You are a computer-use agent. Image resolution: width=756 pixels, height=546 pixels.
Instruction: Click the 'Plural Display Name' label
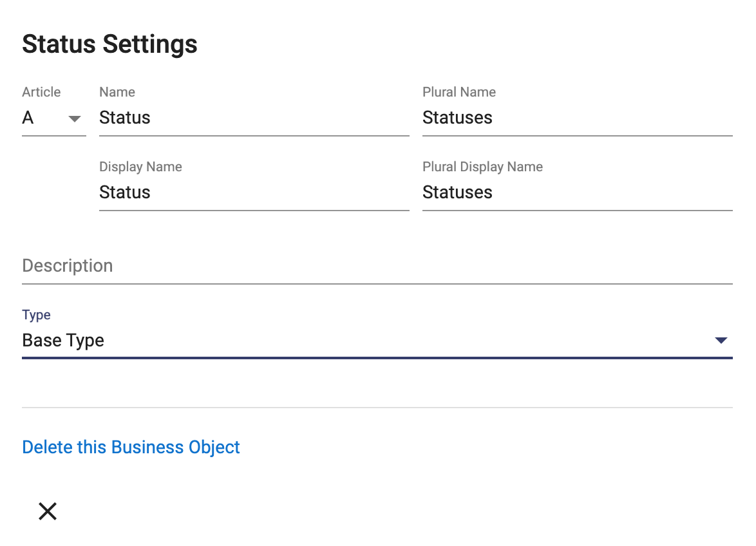(482, 167)
